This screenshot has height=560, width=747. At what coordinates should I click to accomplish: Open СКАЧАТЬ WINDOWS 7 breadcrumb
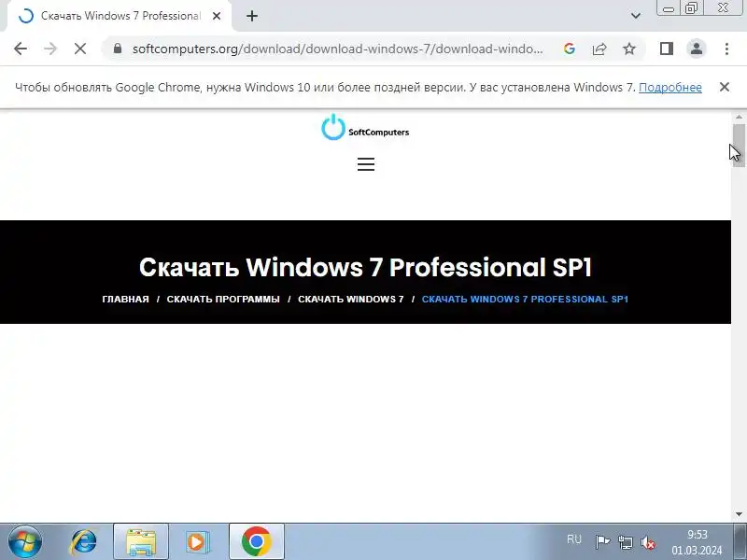click(x=351, y=299)
